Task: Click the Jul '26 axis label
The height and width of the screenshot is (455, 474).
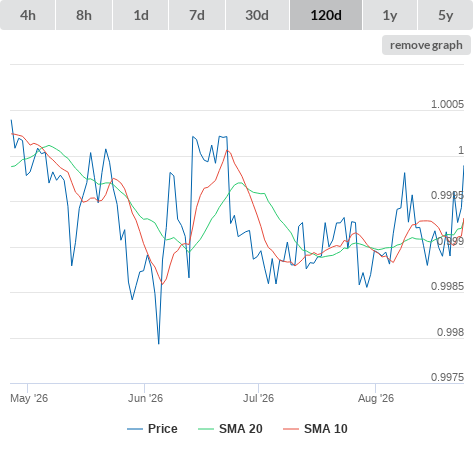Action: pyautogui.click(x=258, y=398)
